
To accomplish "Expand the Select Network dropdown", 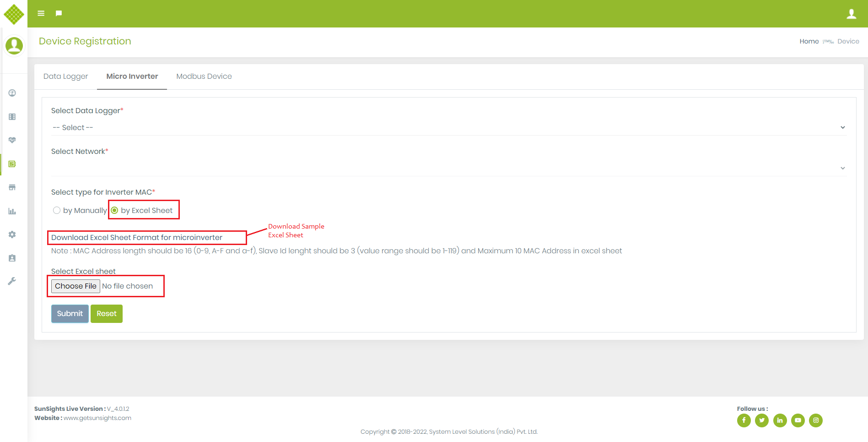I will tap(448, 168).
